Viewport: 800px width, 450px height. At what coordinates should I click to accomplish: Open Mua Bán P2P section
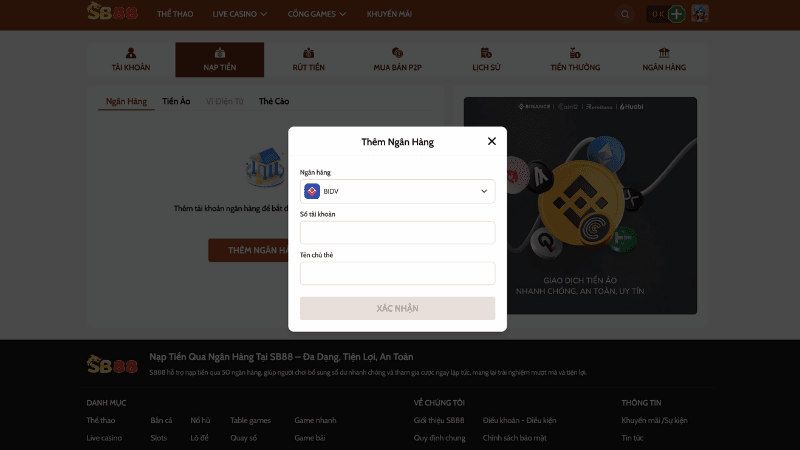pyautogui.click(x=396, y=60)
